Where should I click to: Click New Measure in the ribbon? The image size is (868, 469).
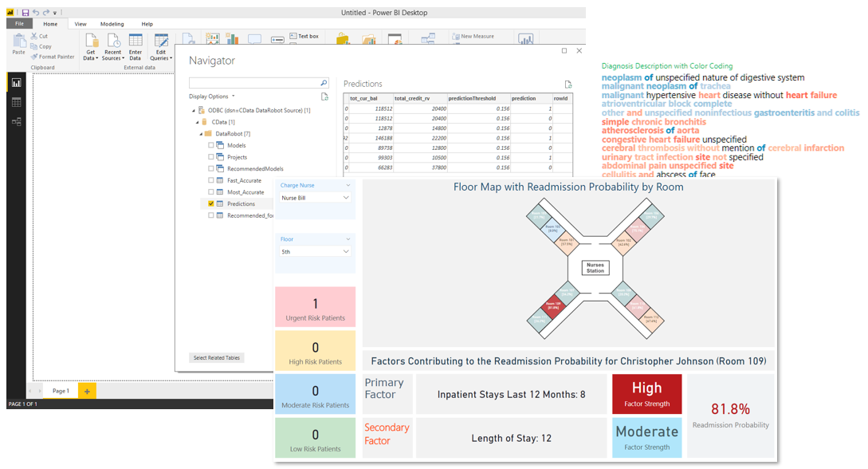(473, 36)
